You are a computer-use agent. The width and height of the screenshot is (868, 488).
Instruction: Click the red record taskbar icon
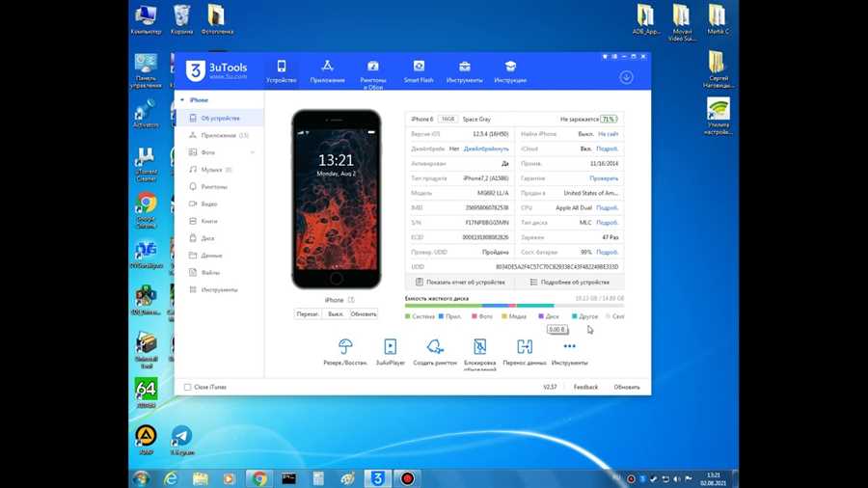click(x=407, y=478)
